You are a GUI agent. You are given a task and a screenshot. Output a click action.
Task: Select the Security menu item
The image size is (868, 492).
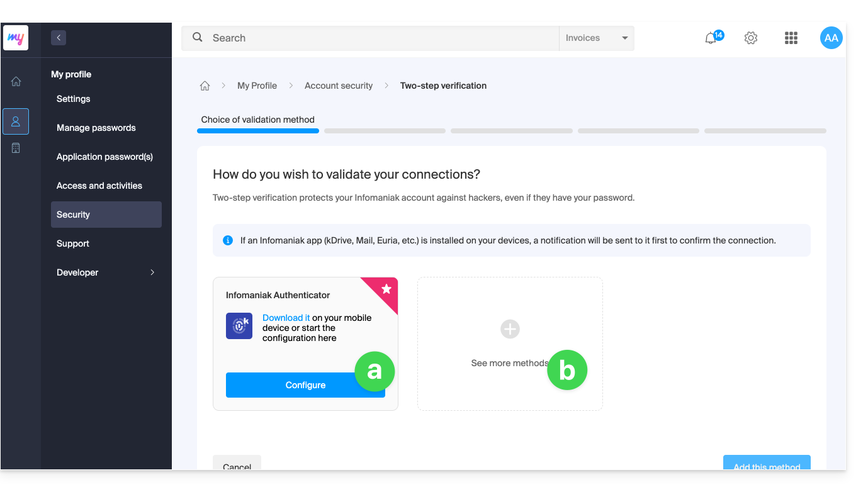coord(106,215)
